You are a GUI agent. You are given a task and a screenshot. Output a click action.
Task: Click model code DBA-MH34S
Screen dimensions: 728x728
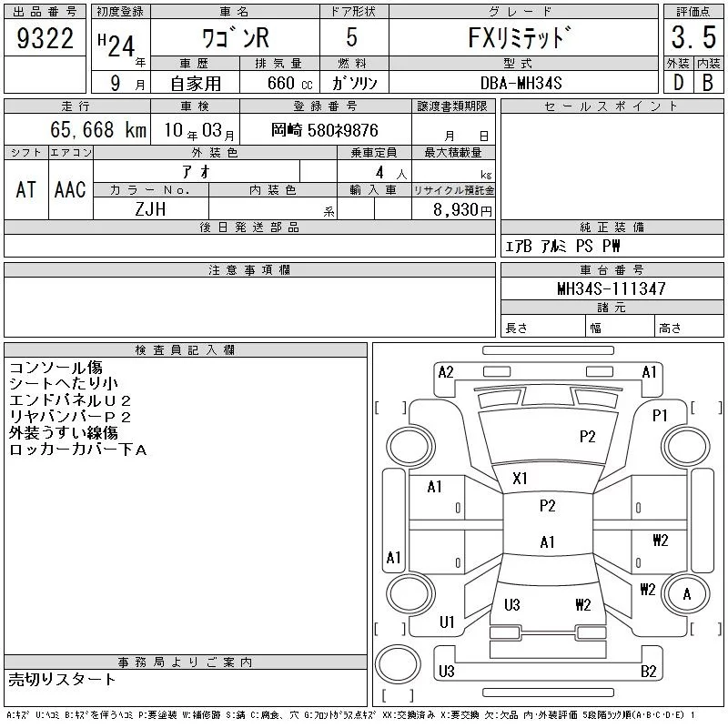(521, 83)
